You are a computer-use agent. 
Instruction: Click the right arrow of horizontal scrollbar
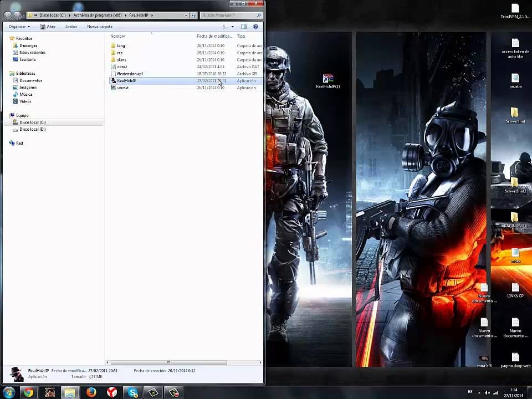[x=260, y=362]
